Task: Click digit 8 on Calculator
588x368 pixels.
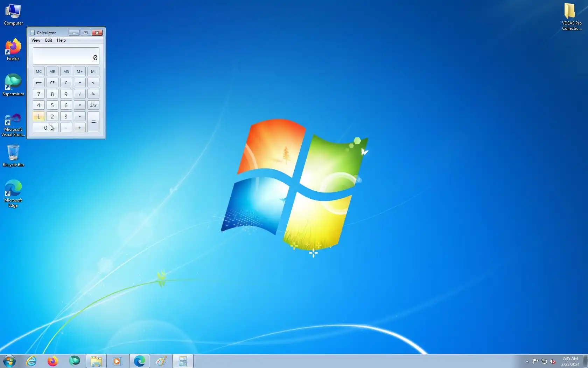Action: pyautogui.click(x=52, y=94)
